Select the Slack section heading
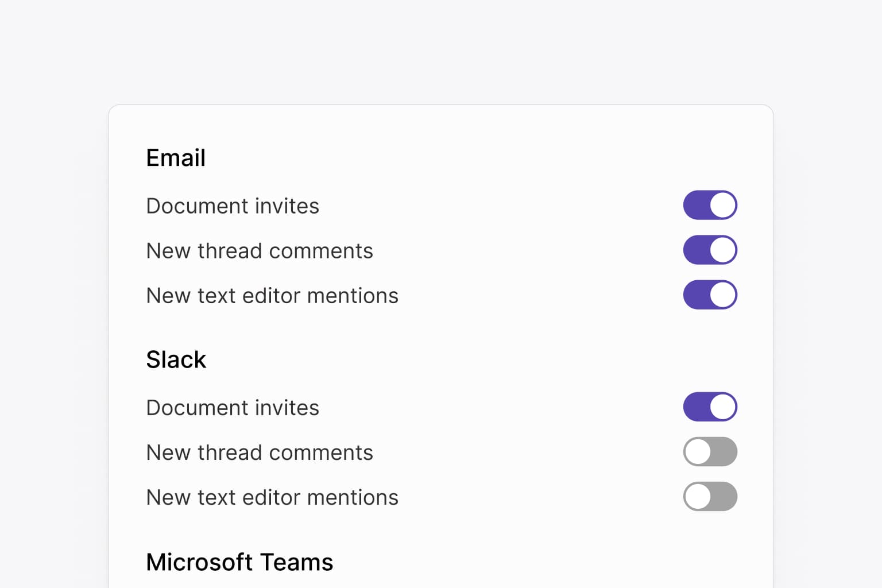882x588 pixels. (176, 359)
